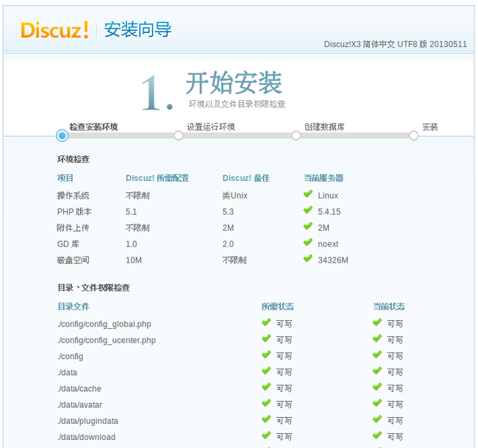Click the 项目 column header

click(x=65, y=178)
